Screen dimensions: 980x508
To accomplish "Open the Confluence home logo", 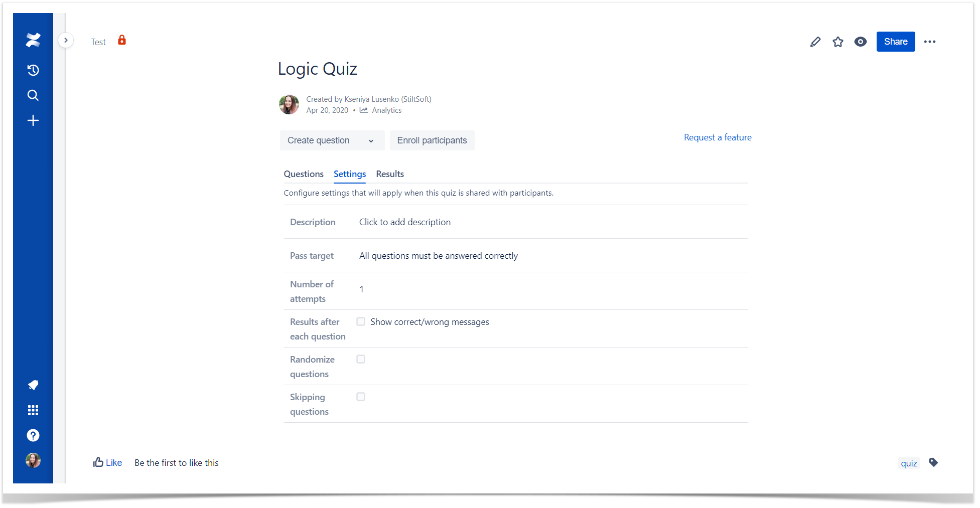I will click(33, 40).
